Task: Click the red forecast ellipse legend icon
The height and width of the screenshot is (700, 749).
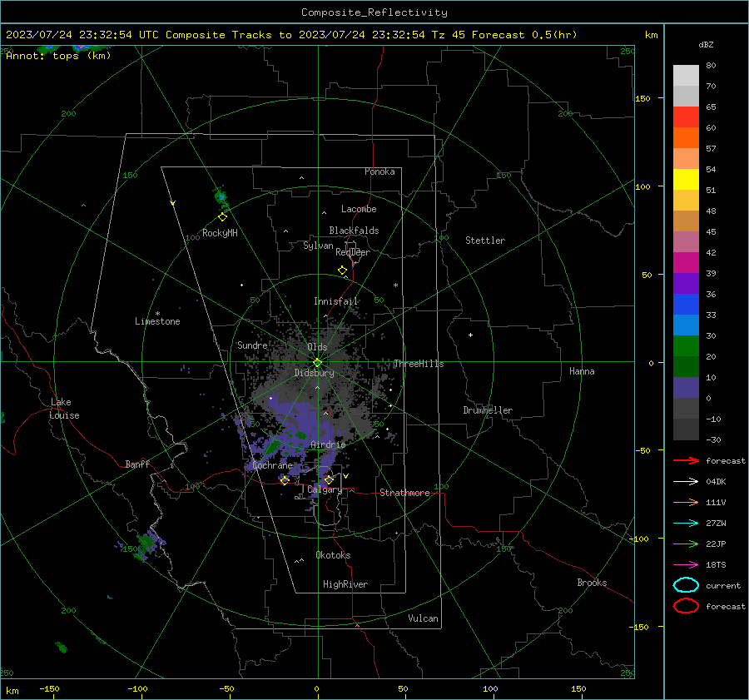Action: pyautogui.click(x=686, y=606)
